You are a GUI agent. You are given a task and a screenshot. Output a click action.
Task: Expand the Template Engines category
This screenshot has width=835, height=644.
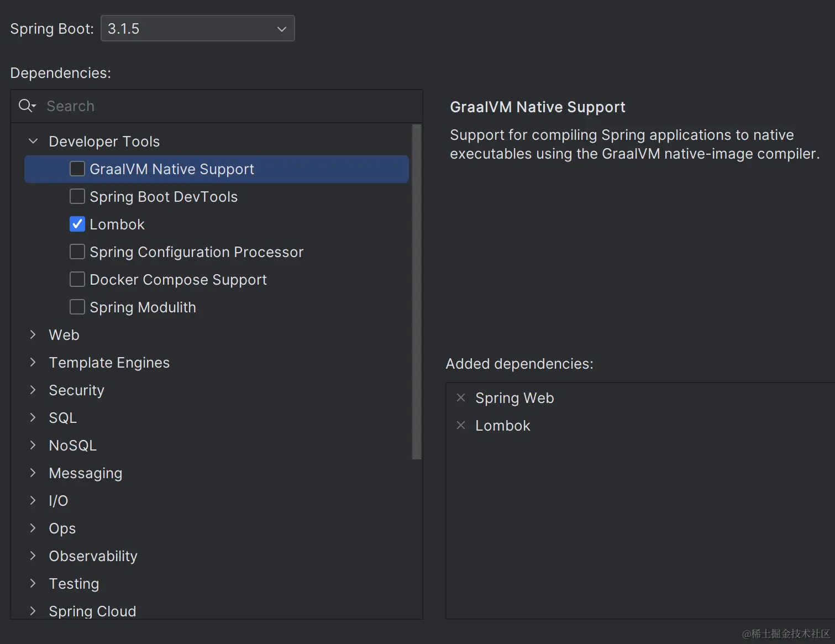pos(33,362)
